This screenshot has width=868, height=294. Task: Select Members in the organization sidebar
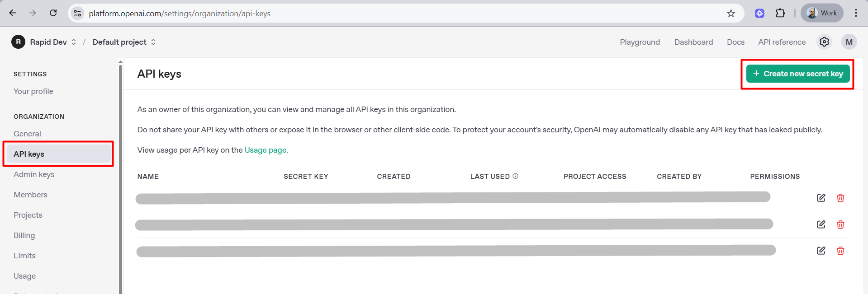tap(30, 195)
